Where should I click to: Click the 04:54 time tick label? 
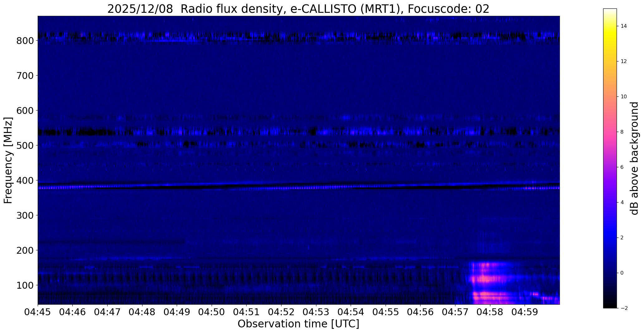point(351,312)
